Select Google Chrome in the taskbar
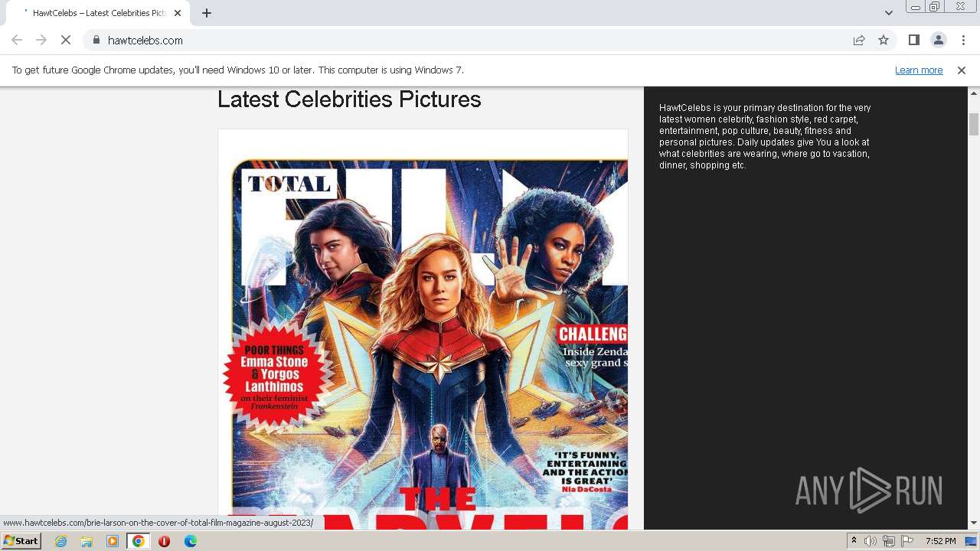 click(139, 541)
